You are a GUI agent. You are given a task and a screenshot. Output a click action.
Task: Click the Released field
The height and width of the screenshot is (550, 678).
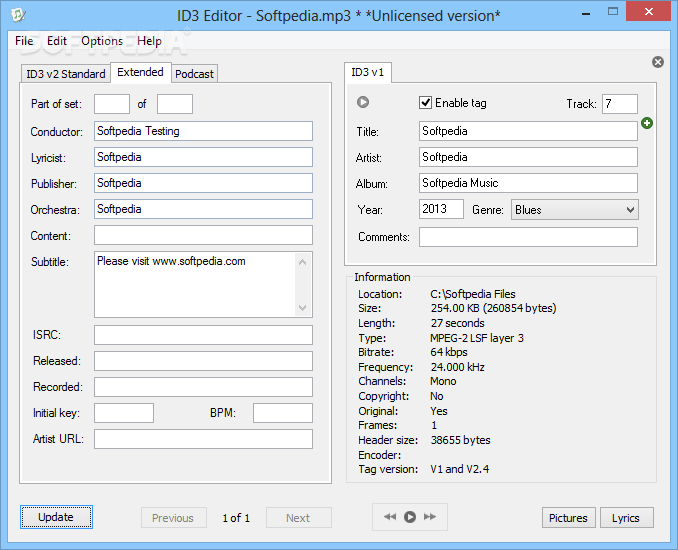click(x=203, y=361)
